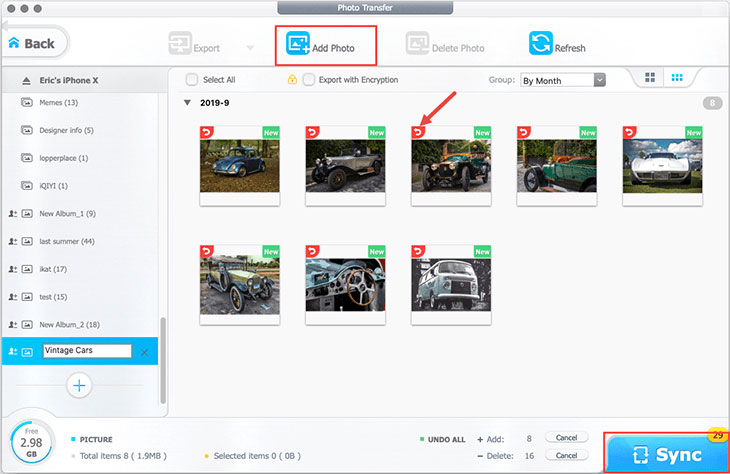Cancel the Vintage Cars album rename with X
This screenshot has width=730, height=474.
click(144, 352)
